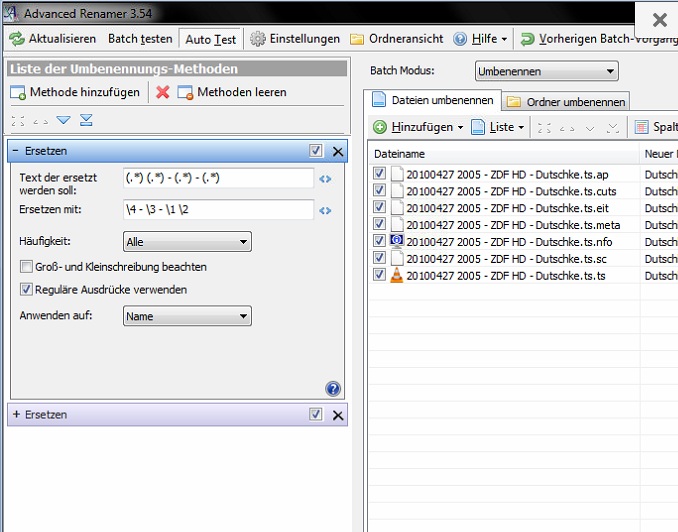Click the green Hinzufügen plus icon
Image resolution: width=678 pixels, height=532 pixels.
pyautogui.click(x=380, y=127)
